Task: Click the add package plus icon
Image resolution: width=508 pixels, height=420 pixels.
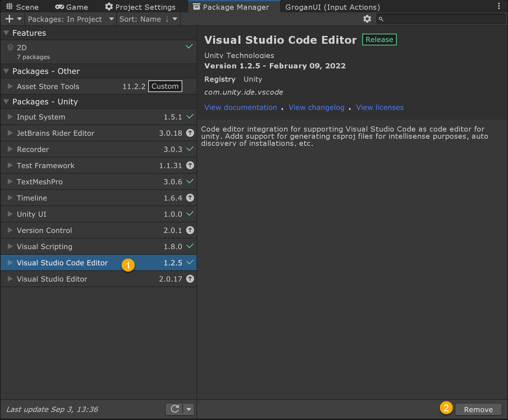Action: pyautogui.click(x=9, y=19)
